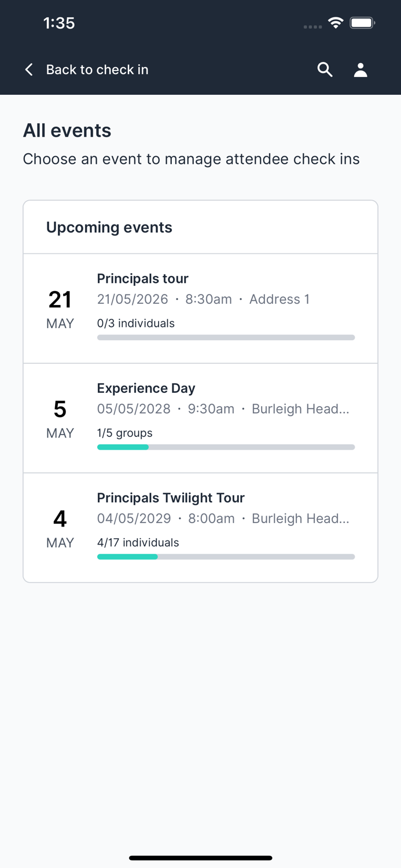Open search with the magnifier icon
Image resolution: width=401 pixels, height=868 pixels.
click(x=325, y=70)
